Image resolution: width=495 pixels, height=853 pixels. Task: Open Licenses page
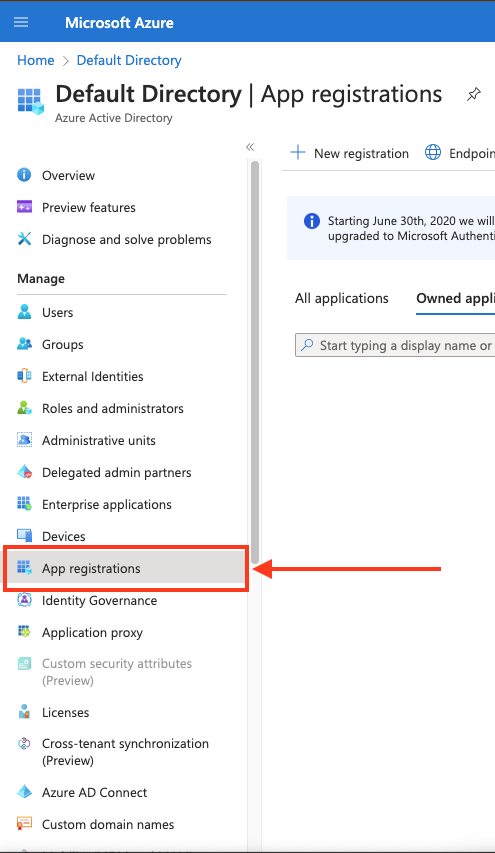pos(65,713)
